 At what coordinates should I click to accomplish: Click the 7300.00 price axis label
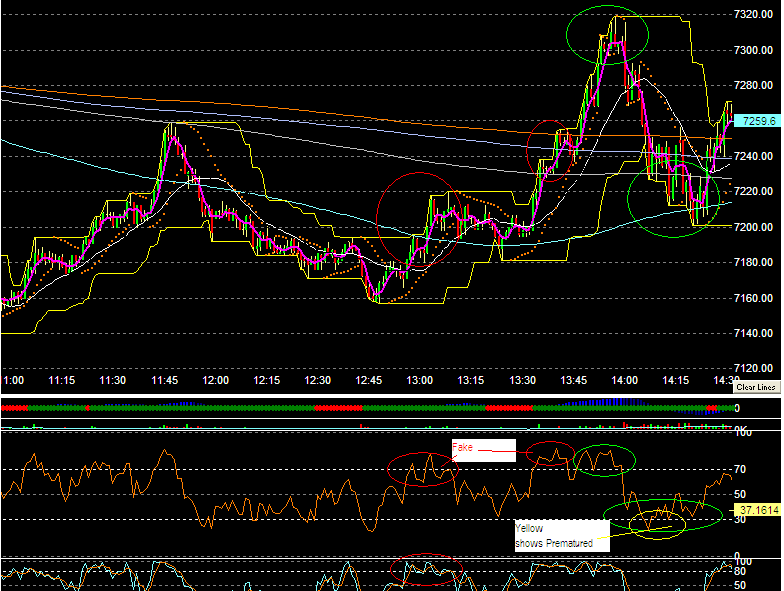(x=753, y=50)
